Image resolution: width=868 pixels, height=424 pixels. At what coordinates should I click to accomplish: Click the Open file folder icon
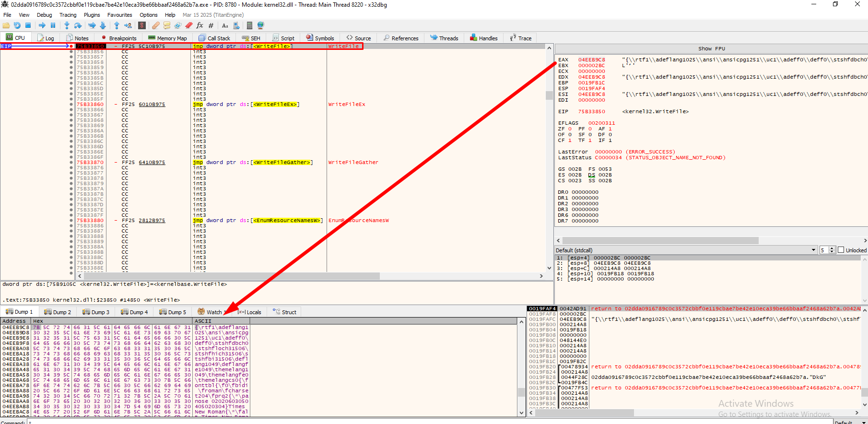coord(6,25)
